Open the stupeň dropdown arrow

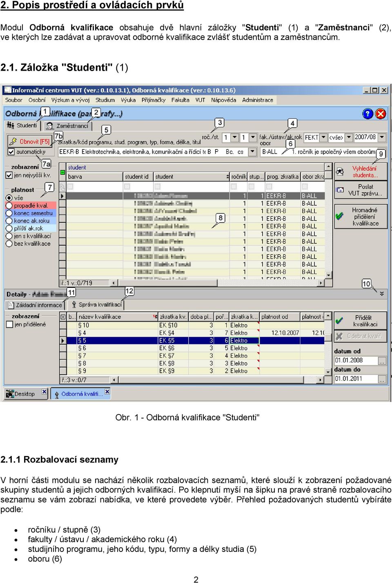pyautogui.click(x=253, y=138)
